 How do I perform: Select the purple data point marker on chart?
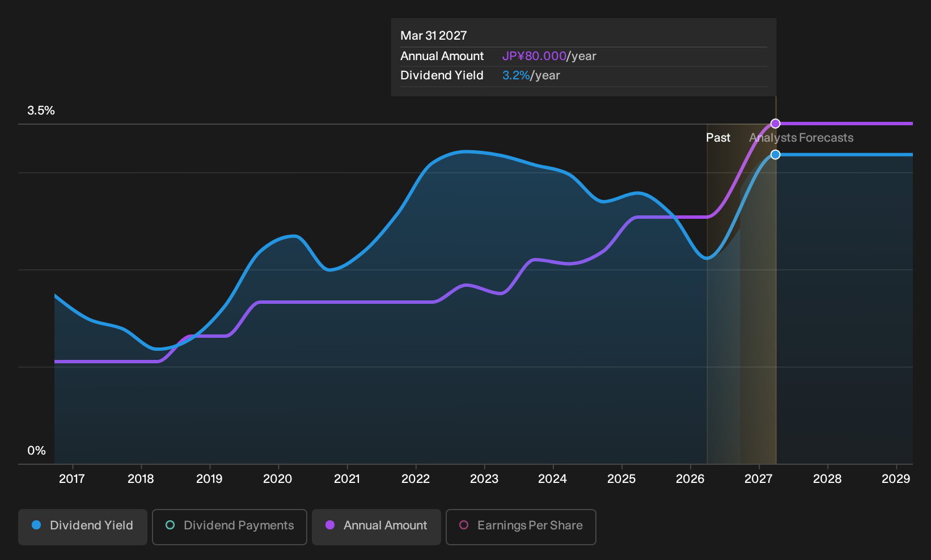776,124
